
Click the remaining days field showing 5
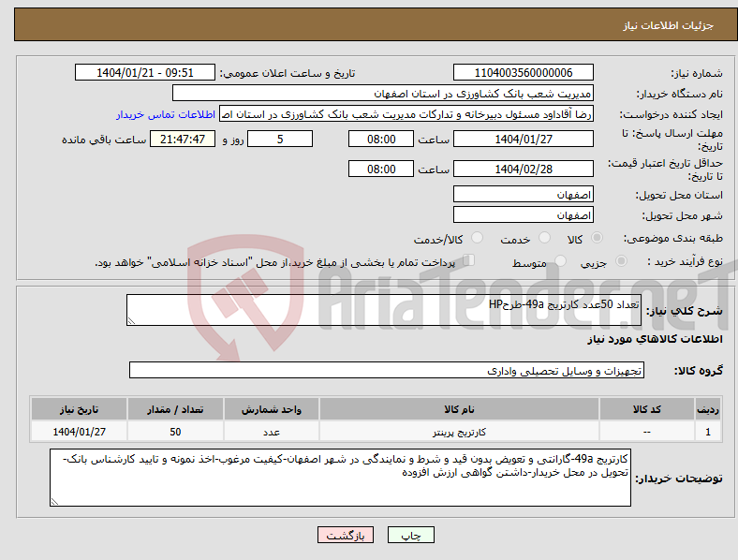click(280, 139)
